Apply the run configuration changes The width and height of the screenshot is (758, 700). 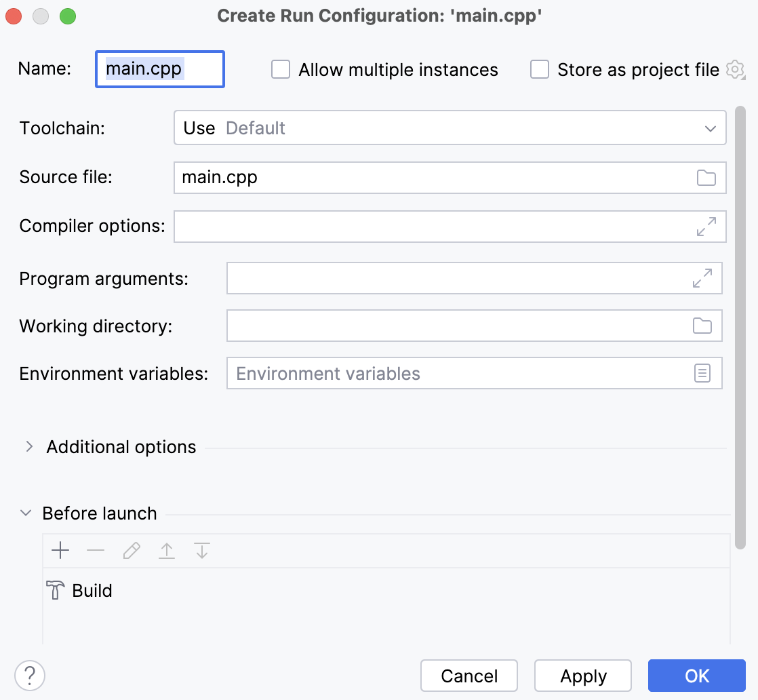(582, 676)
